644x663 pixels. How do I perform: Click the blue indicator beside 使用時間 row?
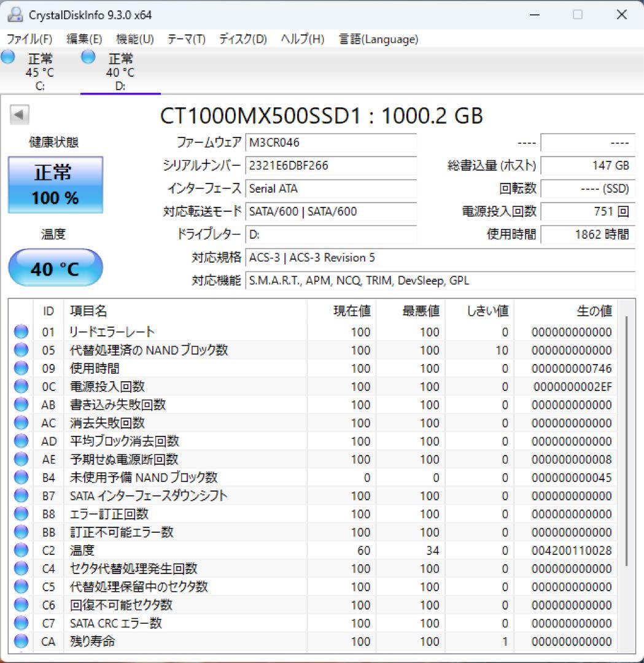21,368
